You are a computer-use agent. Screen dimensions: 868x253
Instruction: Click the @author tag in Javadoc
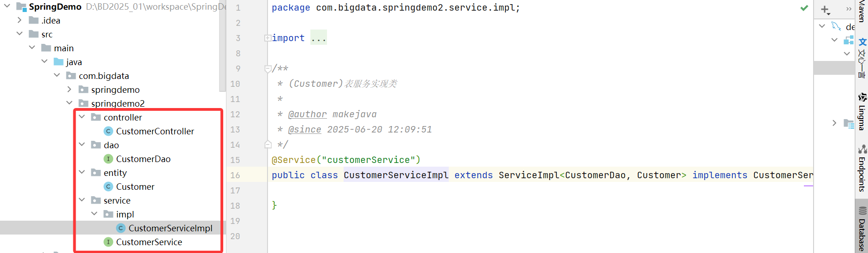307,114
